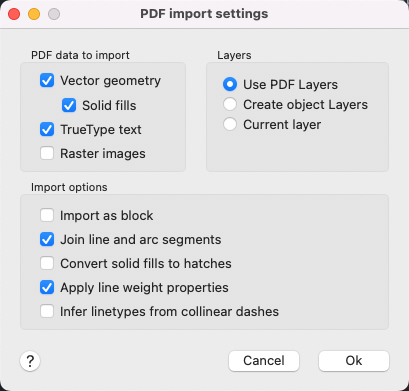
Task: Tick the Import as block checkbox
Action: pos(47,215)
